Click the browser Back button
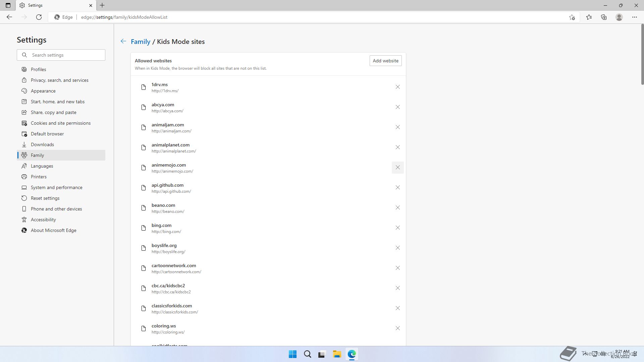Viewport: 644px width, 362px height. [9, 17]
